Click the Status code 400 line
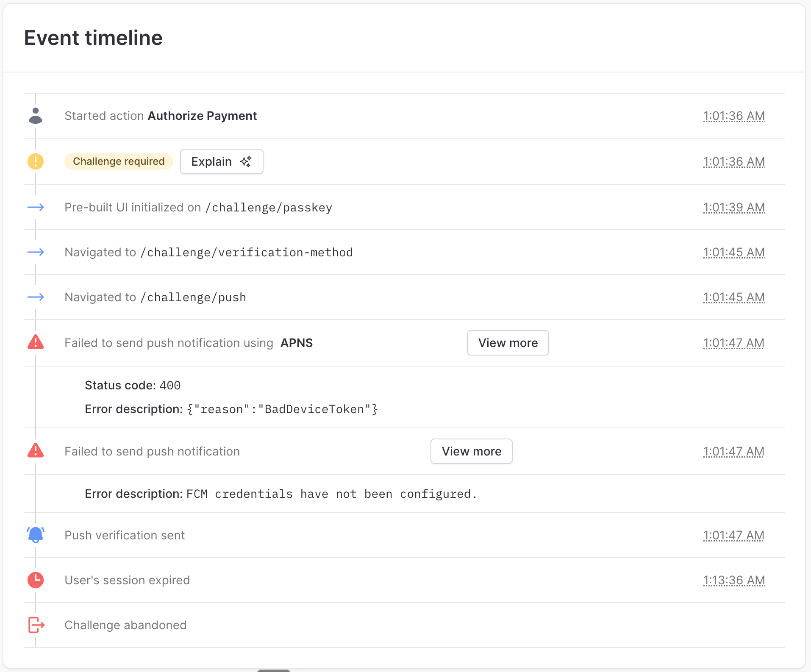 133,385
